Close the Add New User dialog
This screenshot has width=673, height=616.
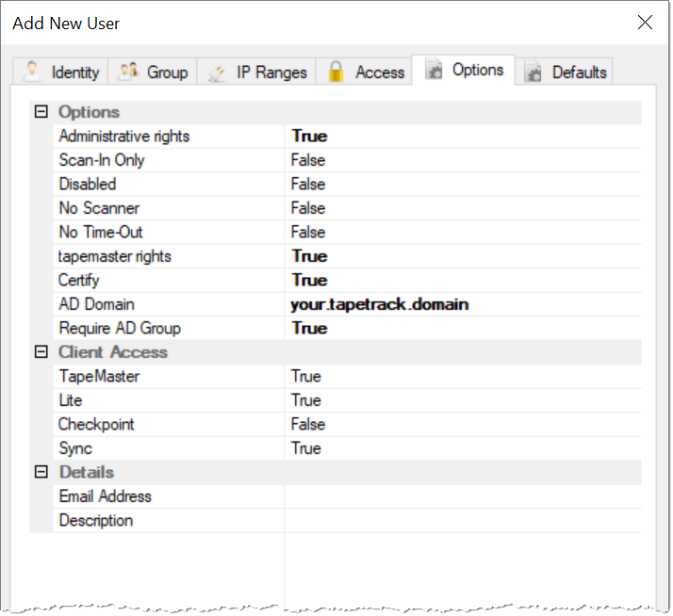click(645, 23)
